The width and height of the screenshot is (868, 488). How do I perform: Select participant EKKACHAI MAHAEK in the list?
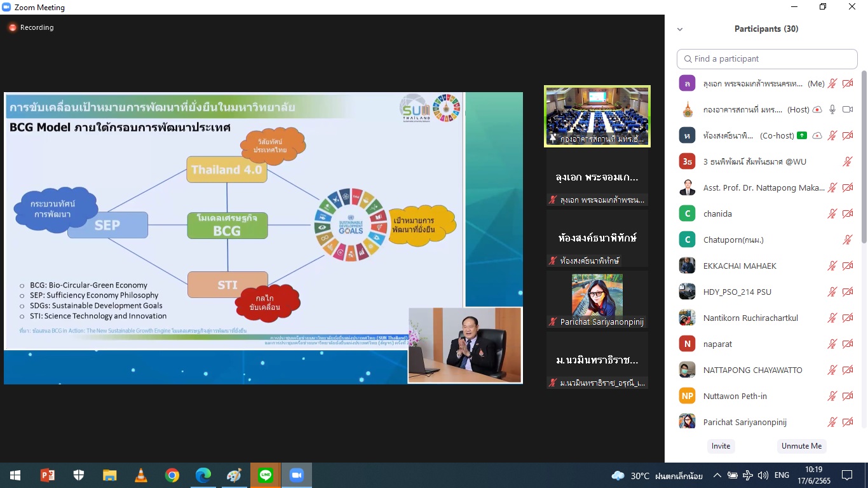point(766,266)
